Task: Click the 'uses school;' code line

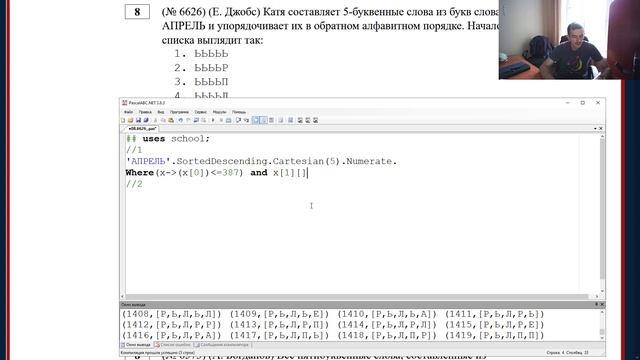Action: [x=168, y=139]
